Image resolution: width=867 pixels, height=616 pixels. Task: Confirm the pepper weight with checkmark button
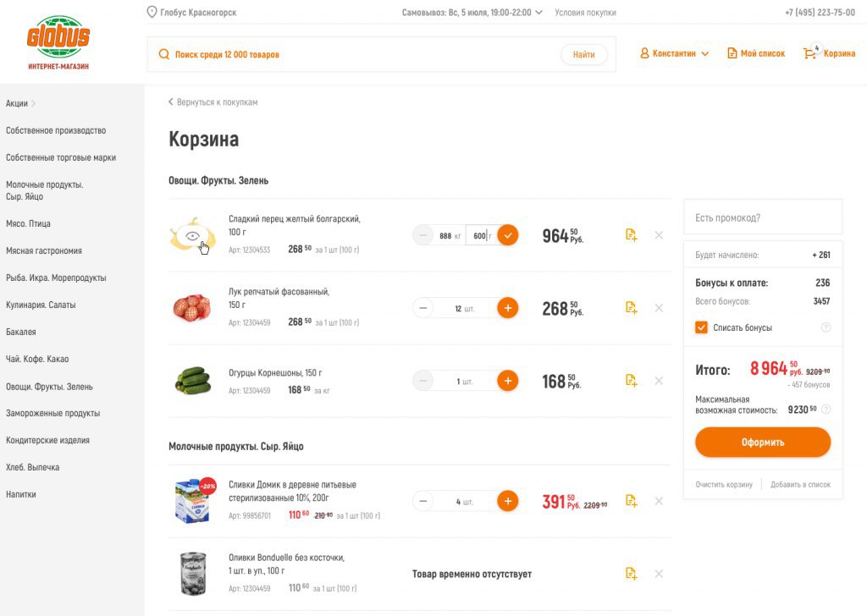tap(507, 235)
